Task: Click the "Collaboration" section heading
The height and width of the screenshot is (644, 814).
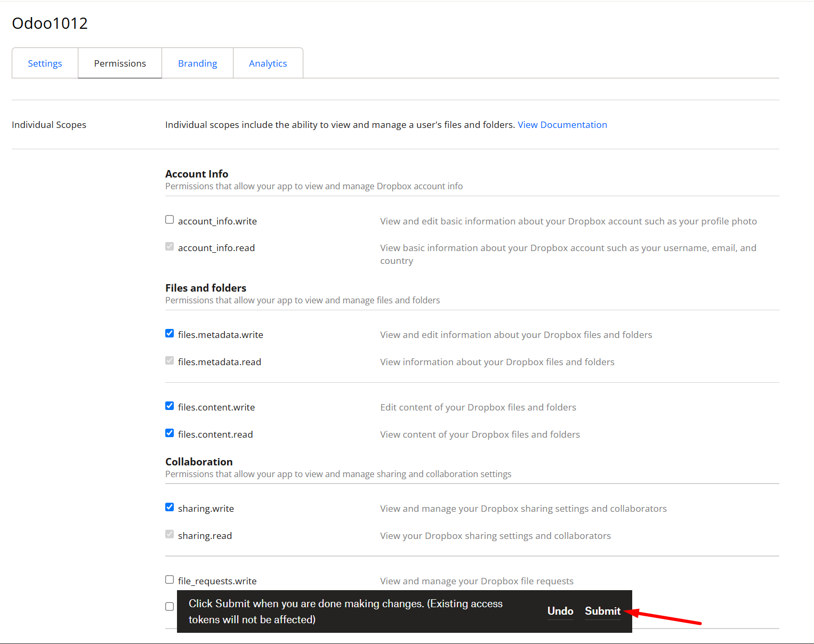Action: click(199, 462)
